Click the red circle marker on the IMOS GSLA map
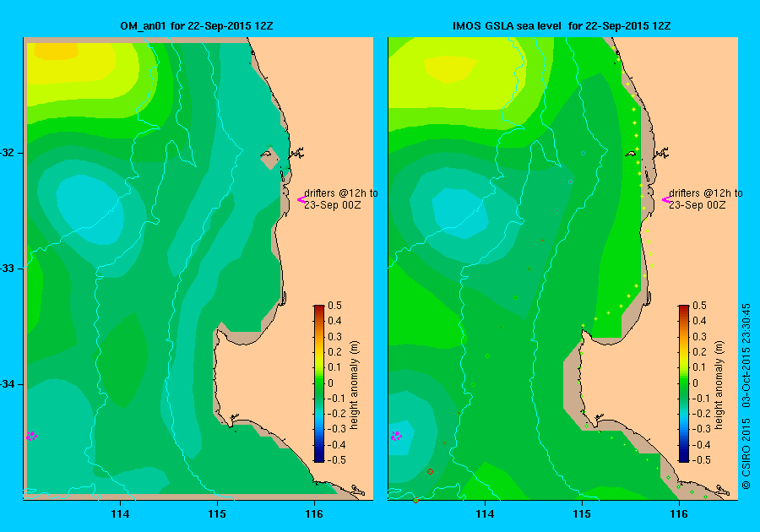760x532 pixels. pos(430,471)
